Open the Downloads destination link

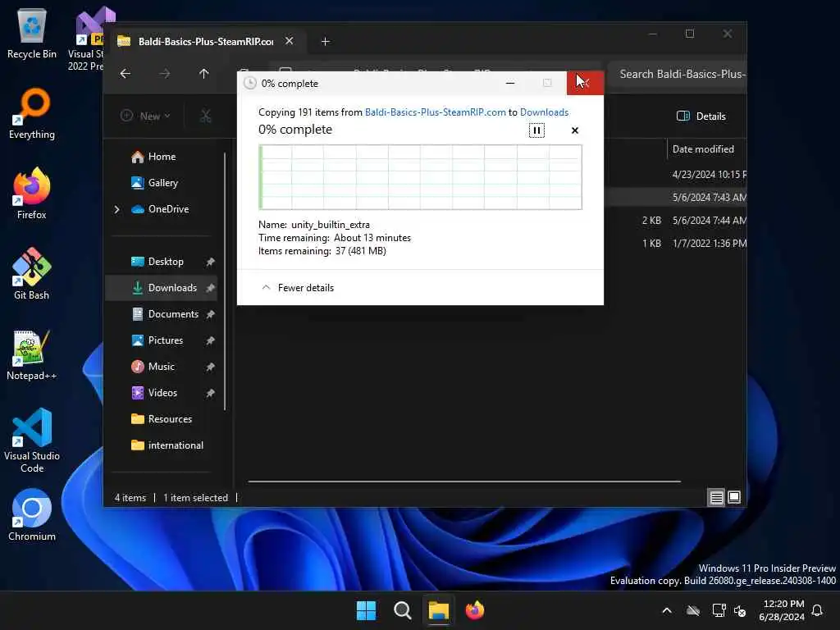pyautogui.click(x=544, y=112)
